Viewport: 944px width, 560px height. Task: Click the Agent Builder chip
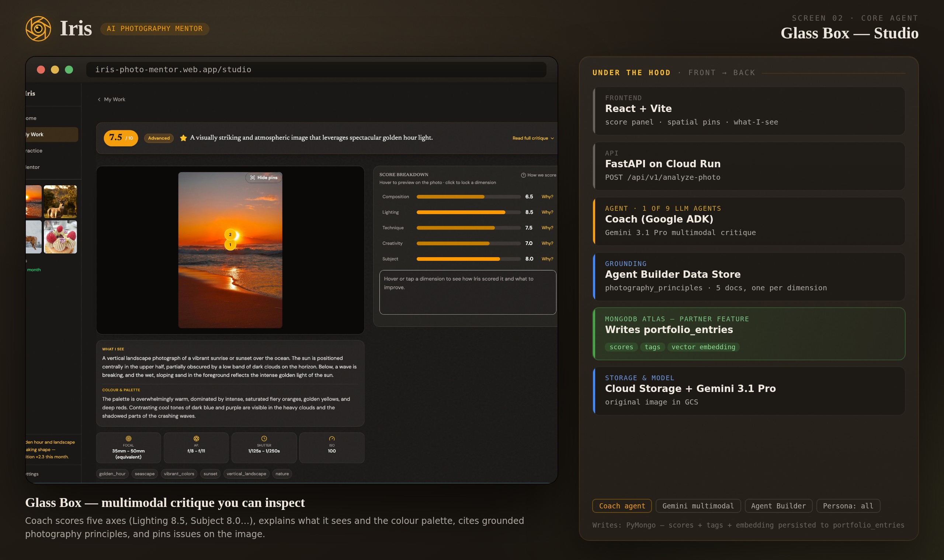tap(778, 506)
